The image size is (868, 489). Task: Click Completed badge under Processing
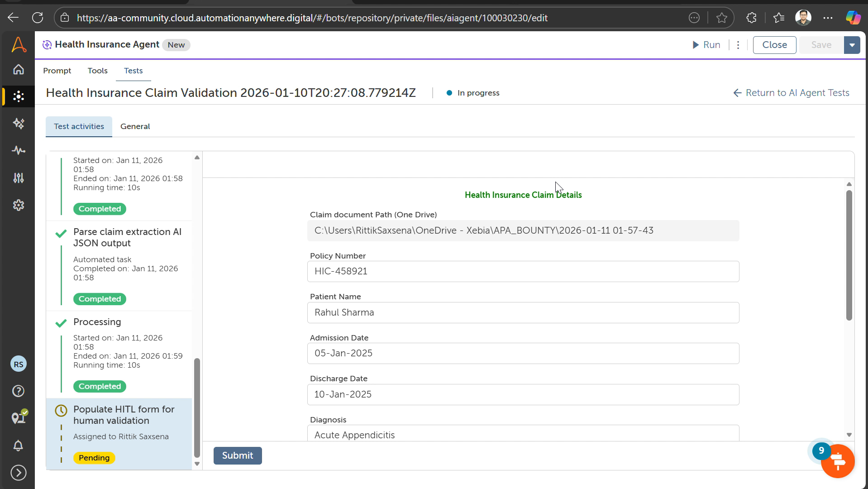point(100,386)
